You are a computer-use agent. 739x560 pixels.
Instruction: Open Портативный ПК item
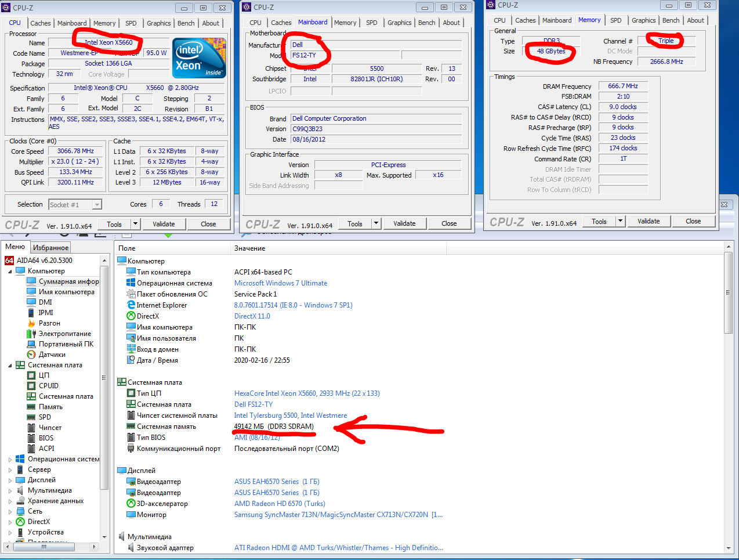click(x=66, y=344)
